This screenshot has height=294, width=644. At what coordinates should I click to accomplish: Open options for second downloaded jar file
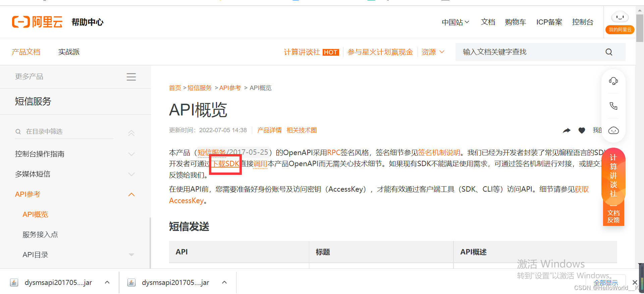[225, 283]
